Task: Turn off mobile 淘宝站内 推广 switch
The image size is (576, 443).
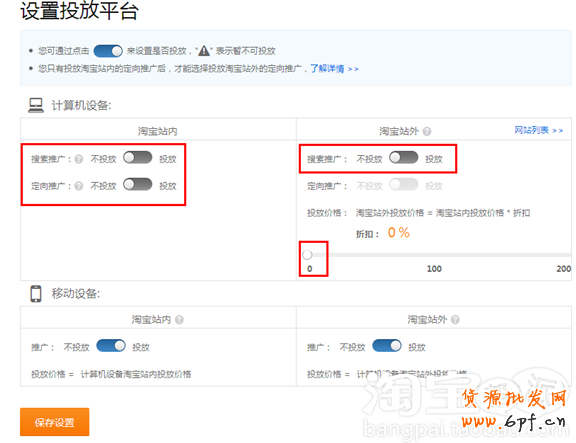Action: coord(111,346)
